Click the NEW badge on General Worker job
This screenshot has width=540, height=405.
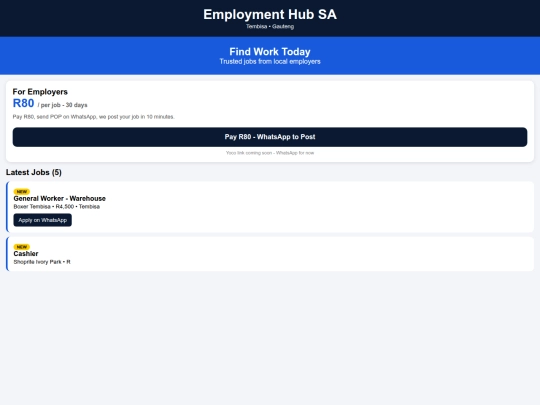pos(22,191)
